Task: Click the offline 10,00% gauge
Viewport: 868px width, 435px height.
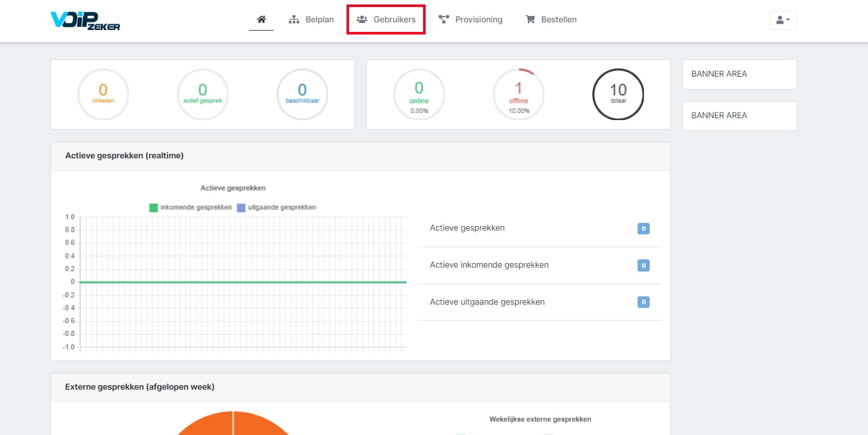Action: coord(518,94)
